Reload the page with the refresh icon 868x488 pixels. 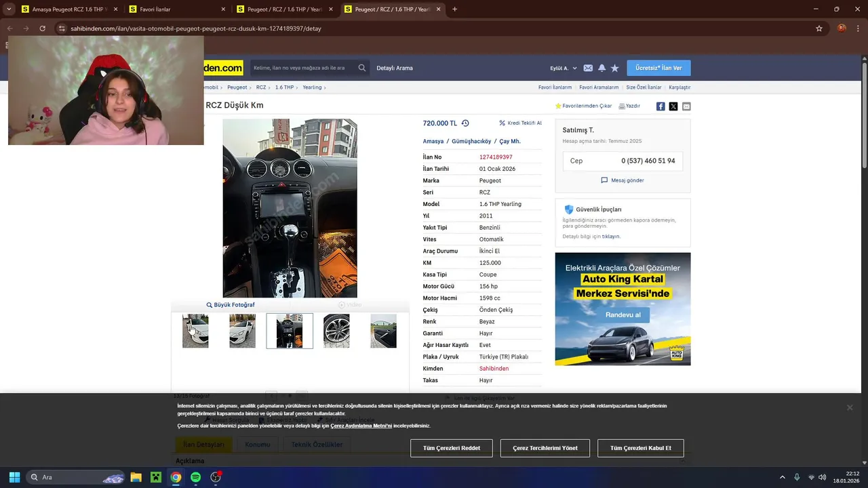pyautogui.click(x=42, y=28)
